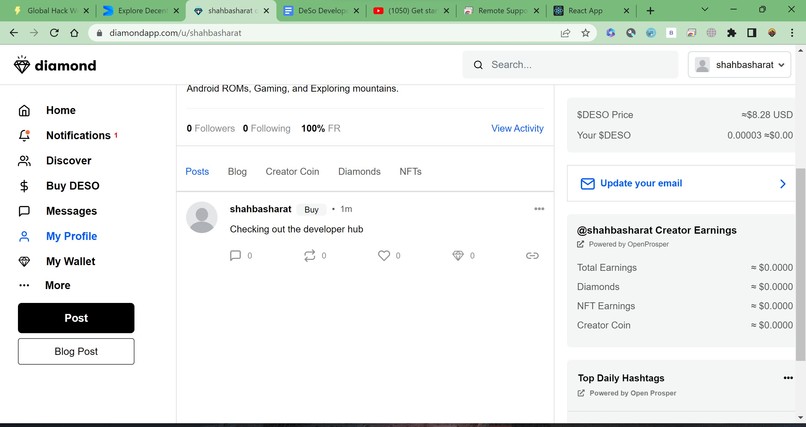Close the React App tab
Screen dimensions: 806x427
click(x=626, y=11)
